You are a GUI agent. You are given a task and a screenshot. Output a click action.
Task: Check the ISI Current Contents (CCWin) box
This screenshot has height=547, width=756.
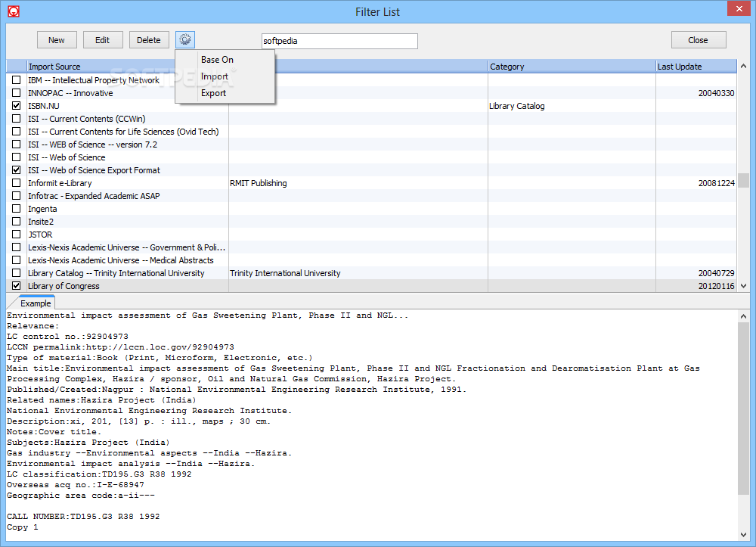17,118
